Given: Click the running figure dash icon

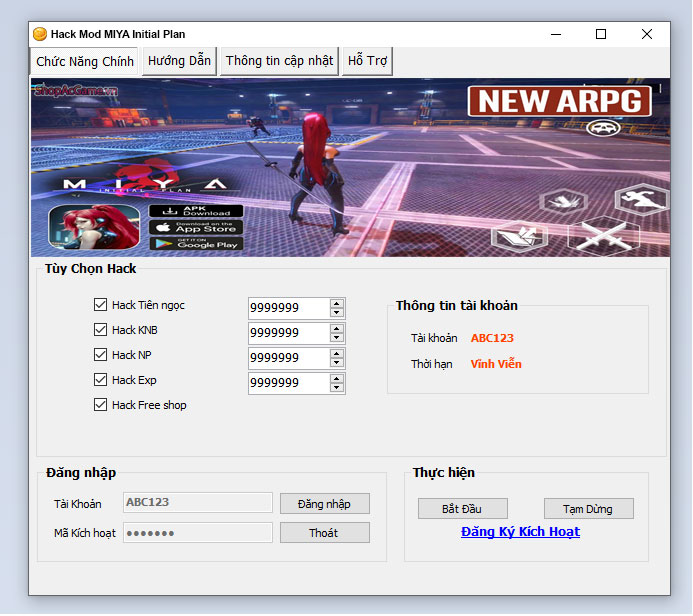Looking at the screenshot, I should tap(643, 199).
